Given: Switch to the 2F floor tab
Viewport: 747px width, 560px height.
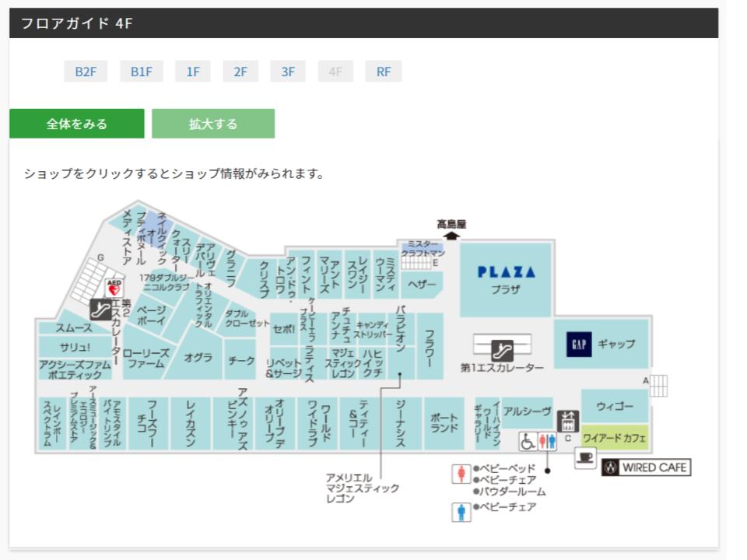Looking at the screenshot, I should pyautogui.click(x=240, y=72).
